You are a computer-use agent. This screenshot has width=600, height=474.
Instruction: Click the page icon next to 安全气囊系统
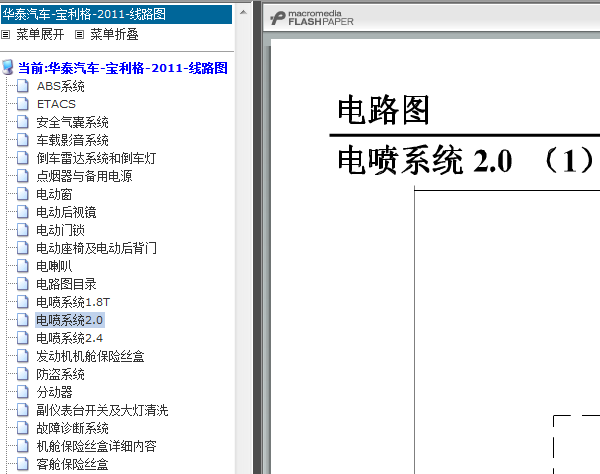(x=23, y=122)
